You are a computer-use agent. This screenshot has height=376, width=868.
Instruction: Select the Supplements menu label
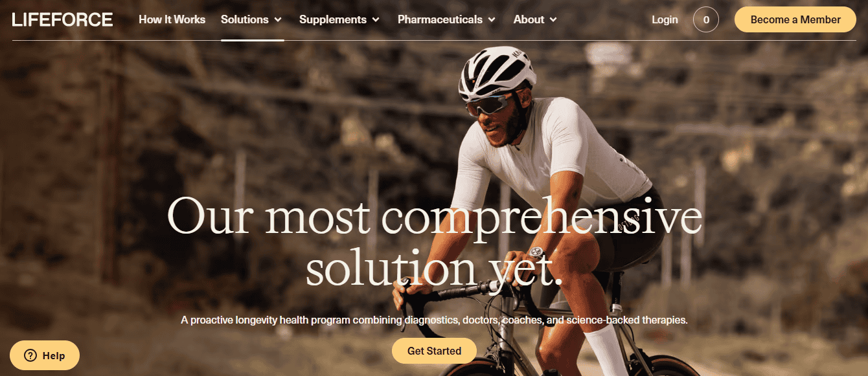coord(333,19)
